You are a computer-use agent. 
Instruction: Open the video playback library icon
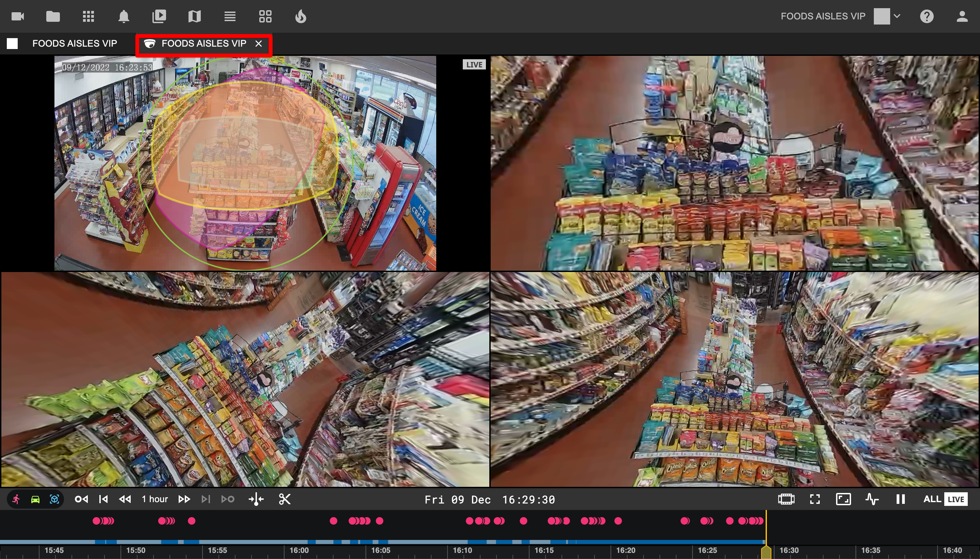pos(159,16)
